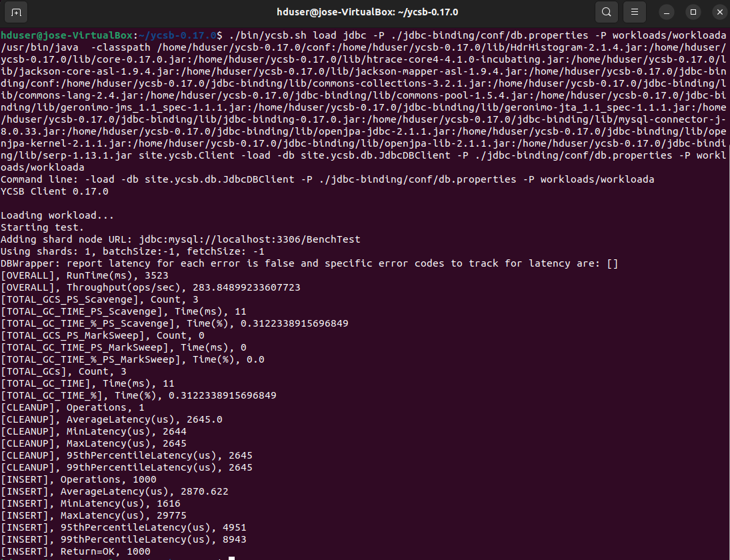Click the "Using shards: 1" line
This screenshot has height=560, width=730.
point(133,251)
